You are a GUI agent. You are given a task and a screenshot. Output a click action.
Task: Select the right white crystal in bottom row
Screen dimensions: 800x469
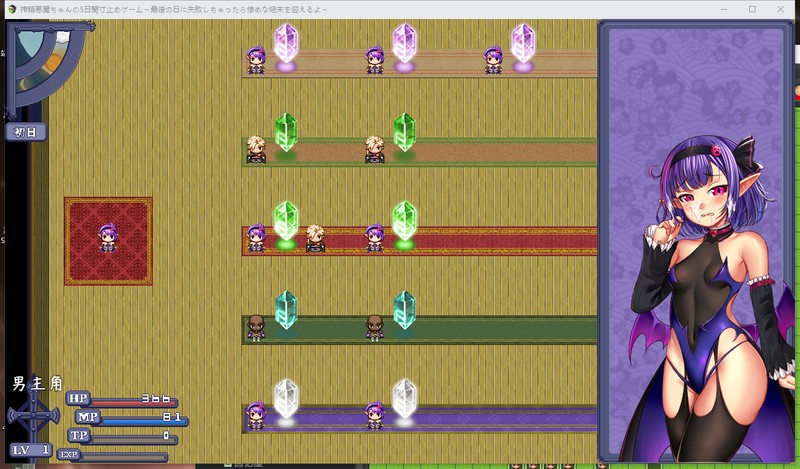coord(404,398)
